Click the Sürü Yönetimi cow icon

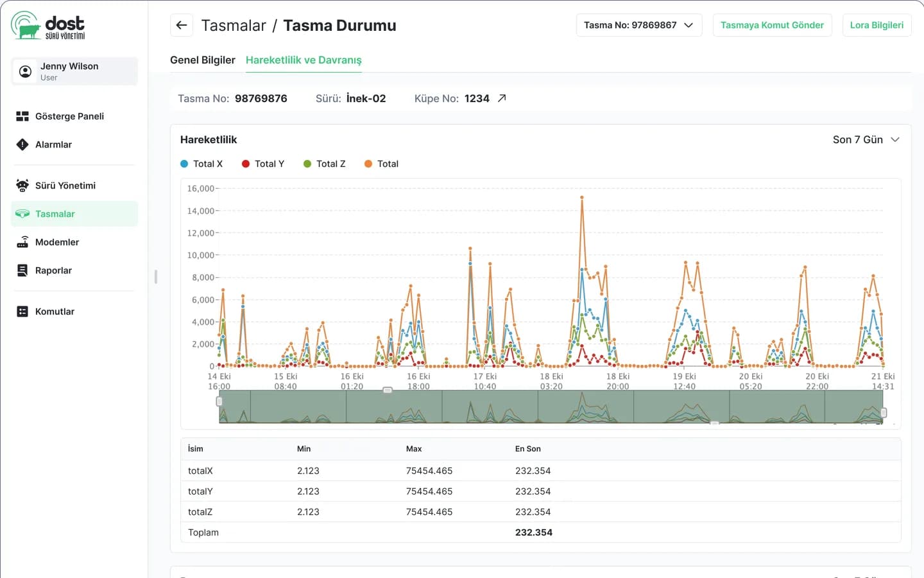(x=22, y=186)
